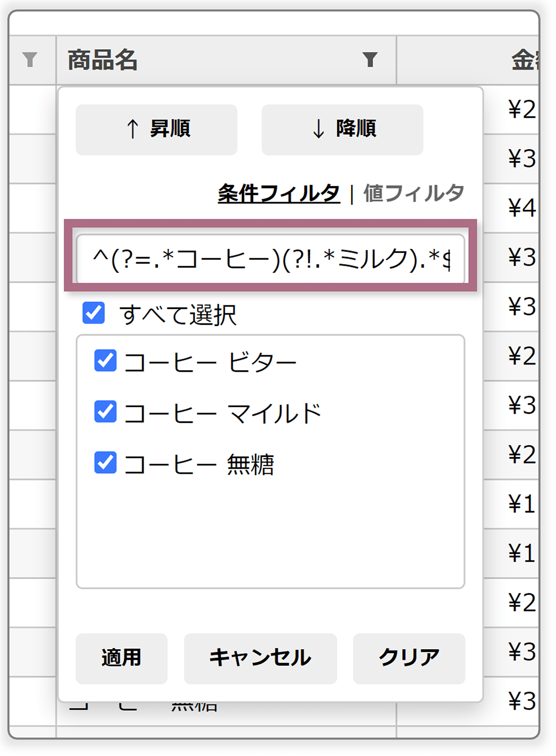Select the 条件フィルタ tab

279,192
